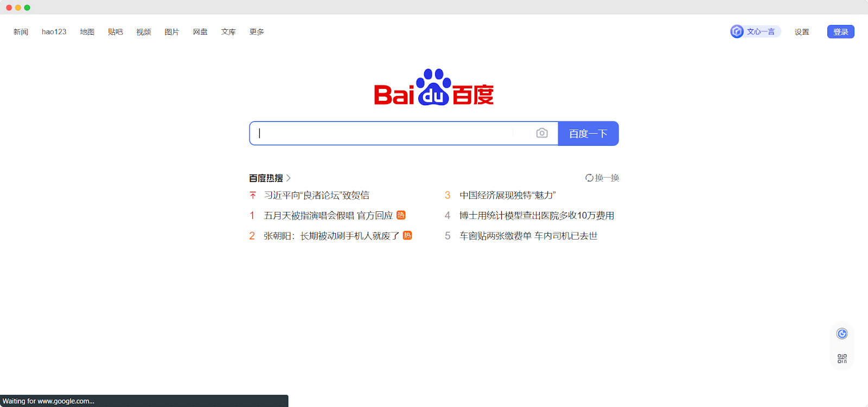Minimize the window with the yellow button
This screenshot has width=868, height=407.
[x=18, y=8]
